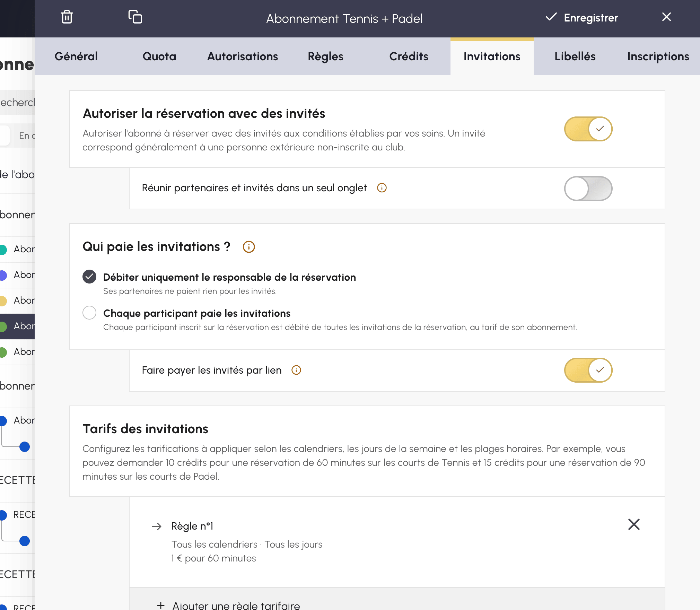Screen dimensions: 700x610
Task: Save changes with Enregistrer
Action: 582,18
